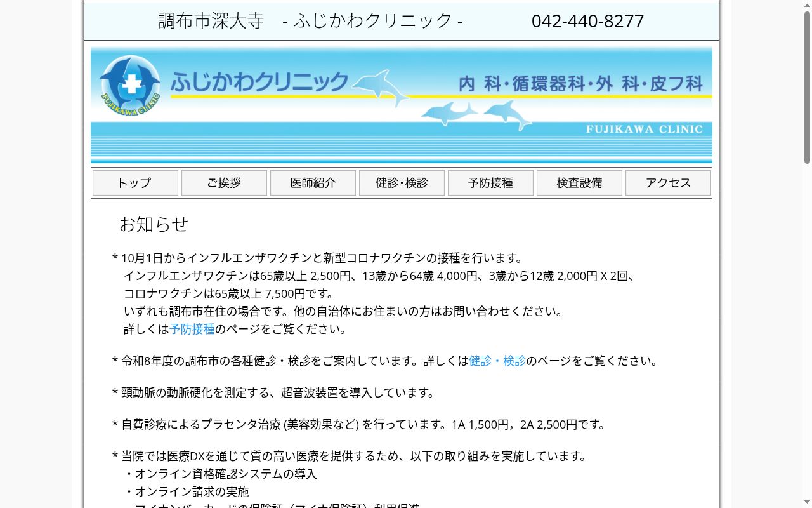
Task: Click the FUJIKAWA CLINIC banner caption
Action: click(x=645, y=129)
